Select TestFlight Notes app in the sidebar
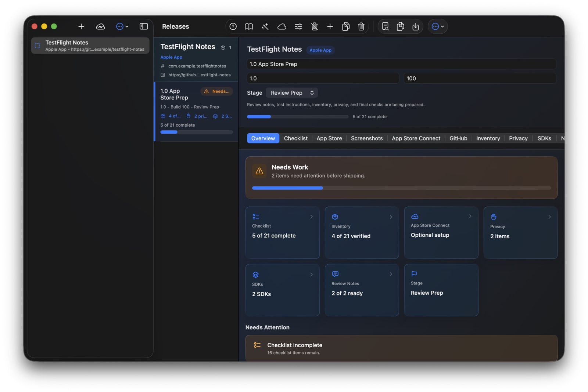Image resolution: width=588 pixels, height=392 pixels. click(90, 46)
